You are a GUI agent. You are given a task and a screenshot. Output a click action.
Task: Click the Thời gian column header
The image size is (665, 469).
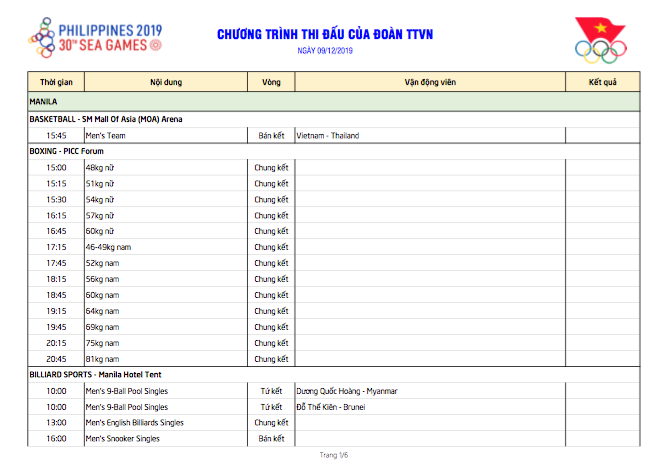coord(56,82)
